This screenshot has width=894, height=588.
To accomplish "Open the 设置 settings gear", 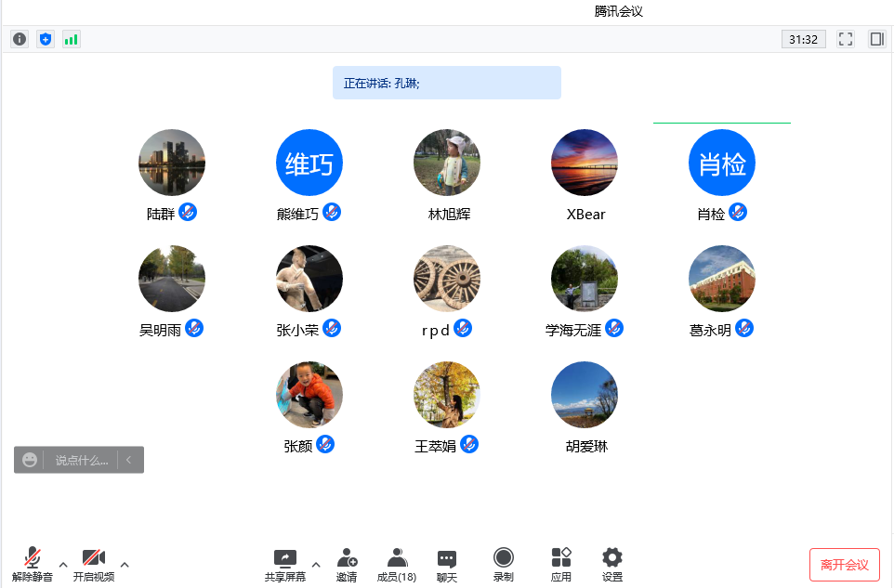I will click(611, 564).
